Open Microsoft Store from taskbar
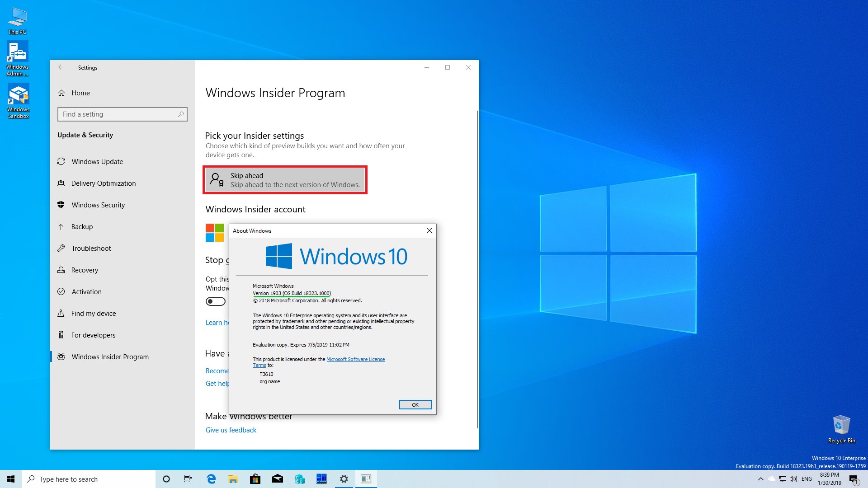868x488 pixels. tap(255, 479)
